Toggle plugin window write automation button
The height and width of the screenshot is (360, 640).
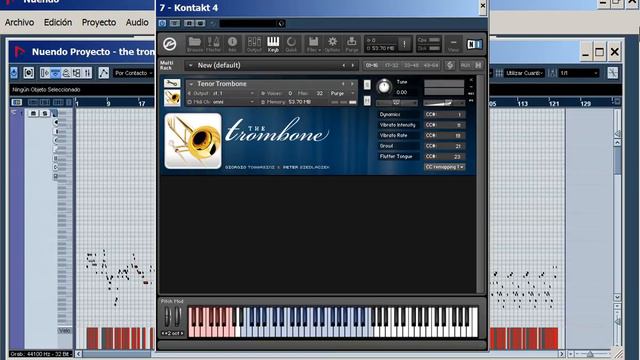click(200, 23)
